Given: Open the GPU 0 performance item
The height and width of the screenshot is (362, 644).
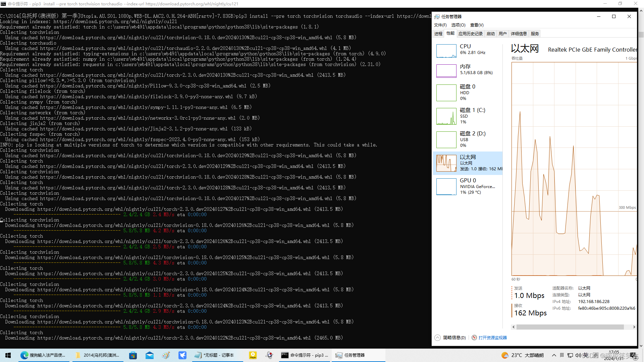Looking at the screenshot, I should [x=468, y=186].
